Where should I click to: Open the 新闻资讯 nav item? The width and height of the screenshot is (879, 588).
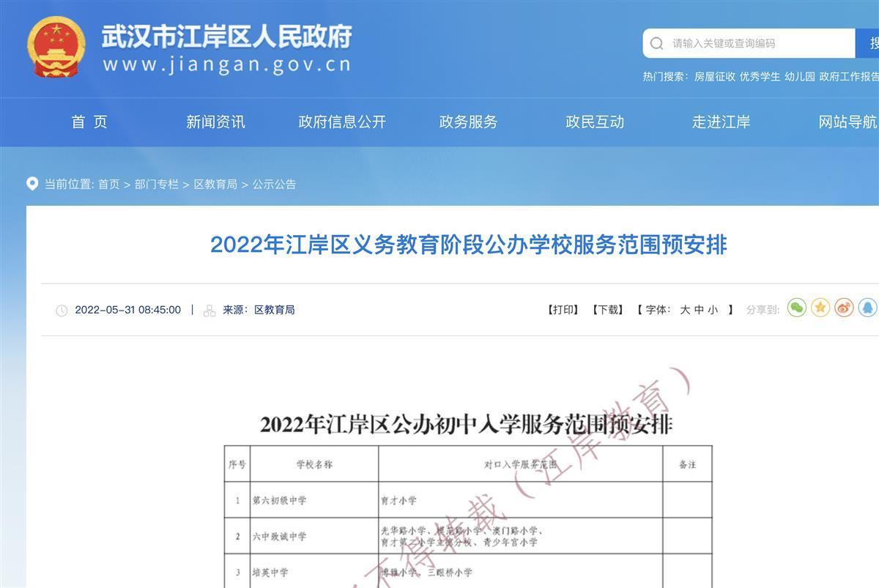click(215, 122)
